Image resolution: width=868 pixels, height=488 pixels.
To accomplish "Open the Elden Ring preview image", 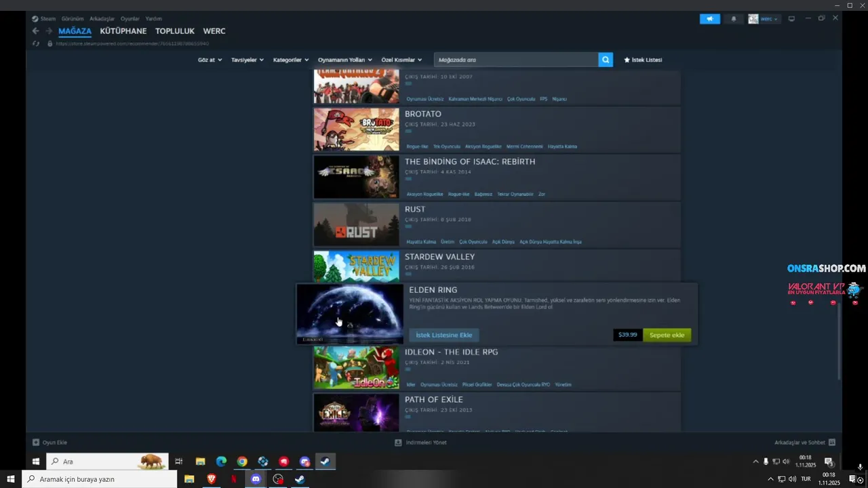I will [350, 314].
